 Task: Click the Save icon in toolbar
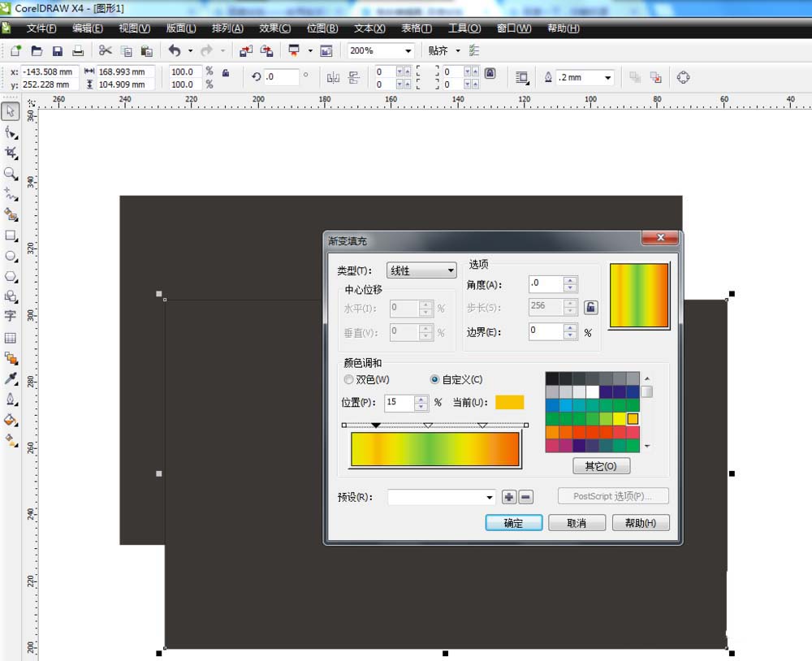point(58,51)
